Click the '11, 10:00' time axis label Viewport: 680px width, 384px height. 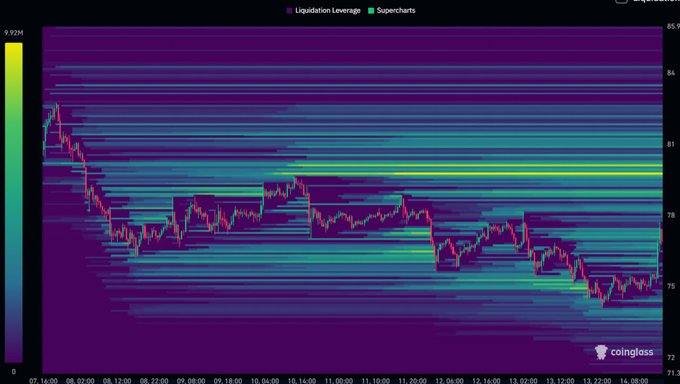375,381
